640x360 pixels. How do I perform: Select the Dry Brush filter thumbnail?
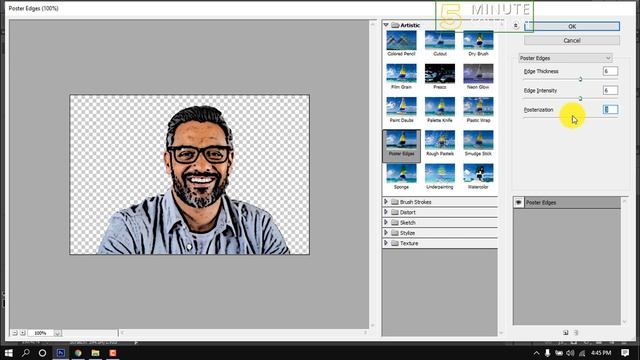point(478,40)
